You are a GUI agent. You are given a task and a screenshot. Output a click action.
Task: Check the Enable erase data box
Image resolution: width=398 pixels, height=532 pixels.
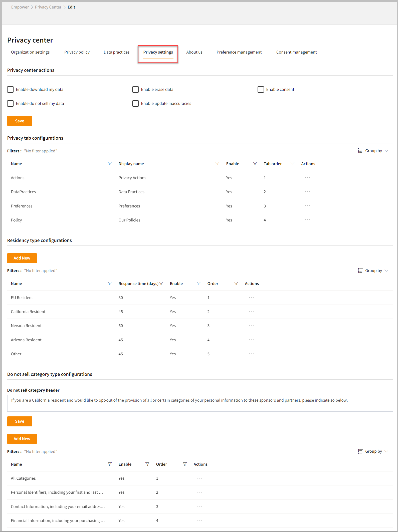(135, 90)
